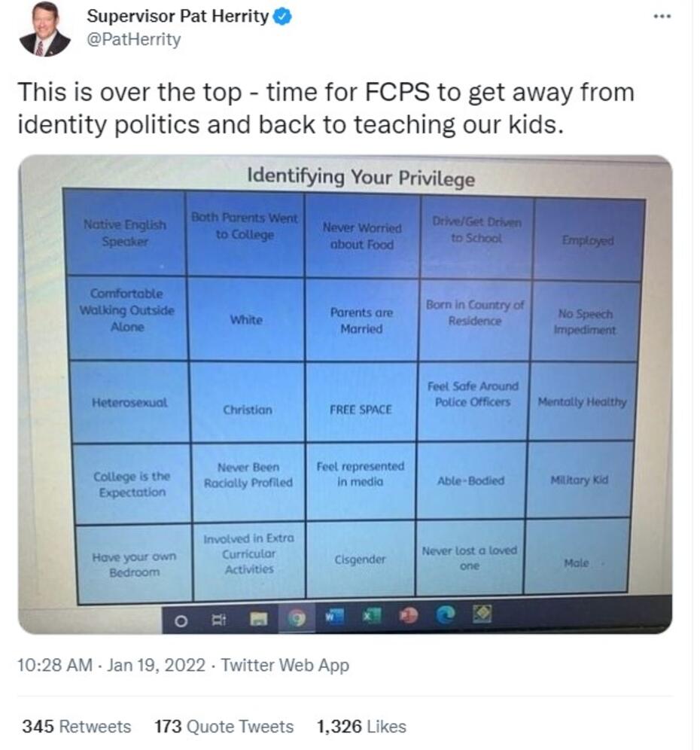Click the "Twitter Web App" source link
700x750 pixels.
click(x=285, y=665)
